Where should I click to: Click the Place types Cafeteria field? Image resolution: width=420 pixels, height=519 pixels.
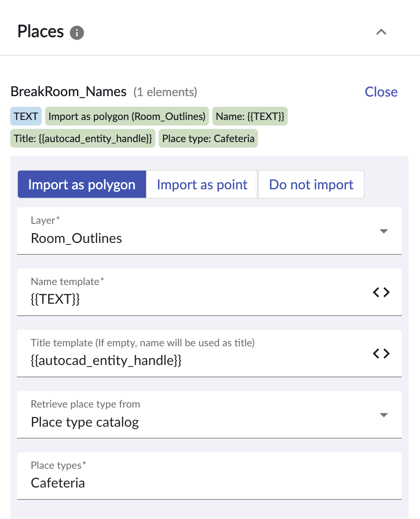209,476
